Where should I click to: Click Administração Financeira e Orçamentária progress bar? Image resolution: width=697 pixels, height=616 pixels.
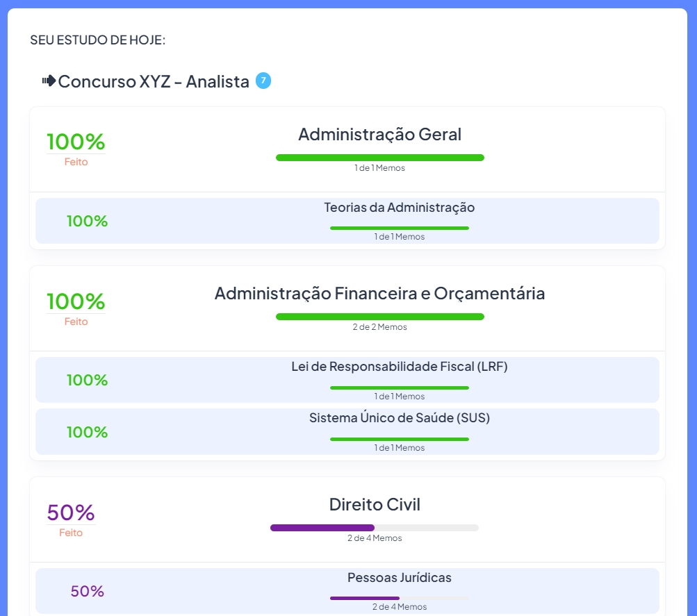379,317
